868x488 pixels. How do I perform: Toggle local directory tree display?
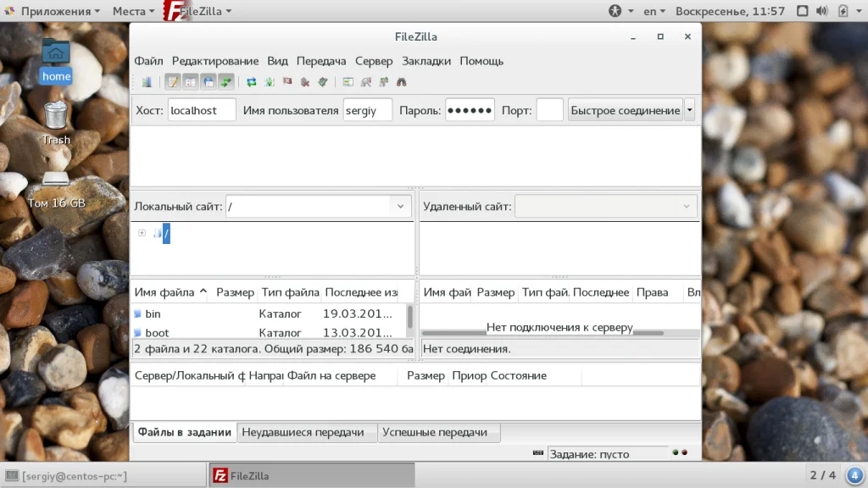pos(191,82)
